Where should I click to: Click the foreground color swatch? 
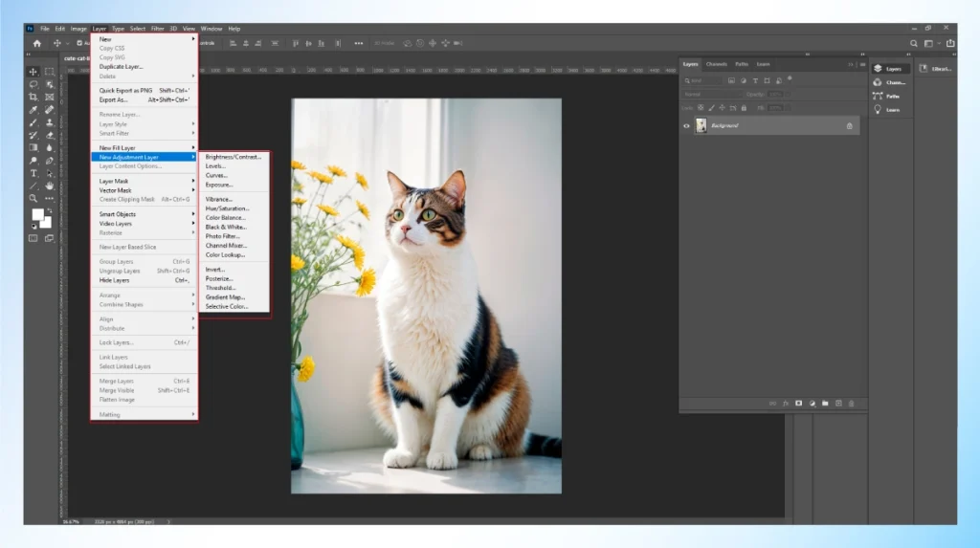click(x=37, y=214)
